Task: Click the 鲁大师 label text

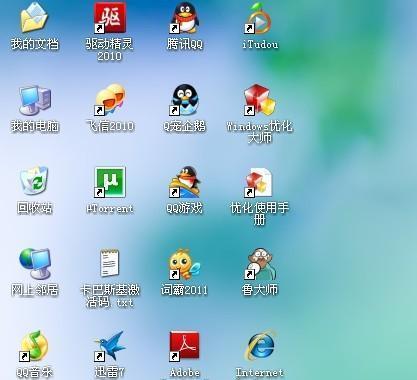Action: 260,290
